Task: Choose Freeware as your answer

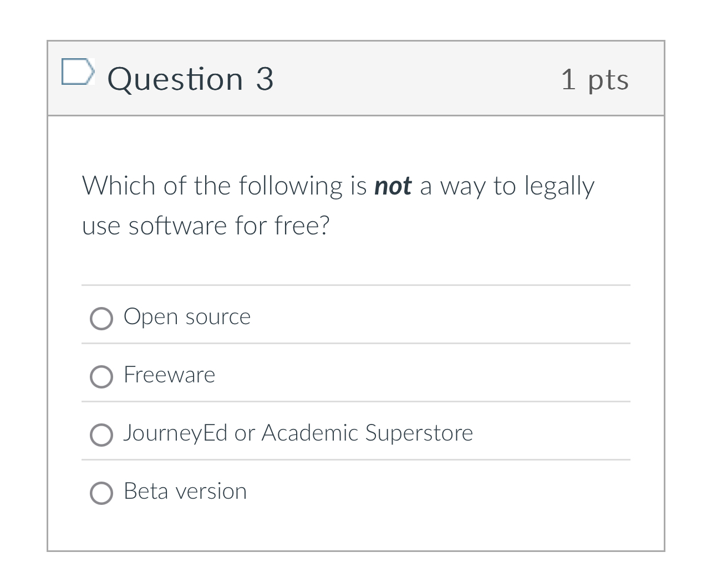Action: pos(101,377)
